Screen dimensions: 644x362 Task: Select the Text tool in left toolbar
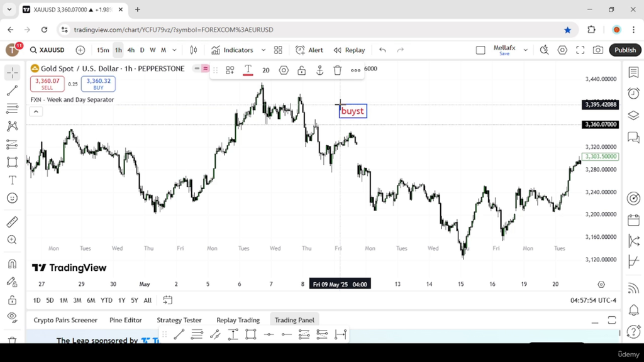click(x=13, y=180)
